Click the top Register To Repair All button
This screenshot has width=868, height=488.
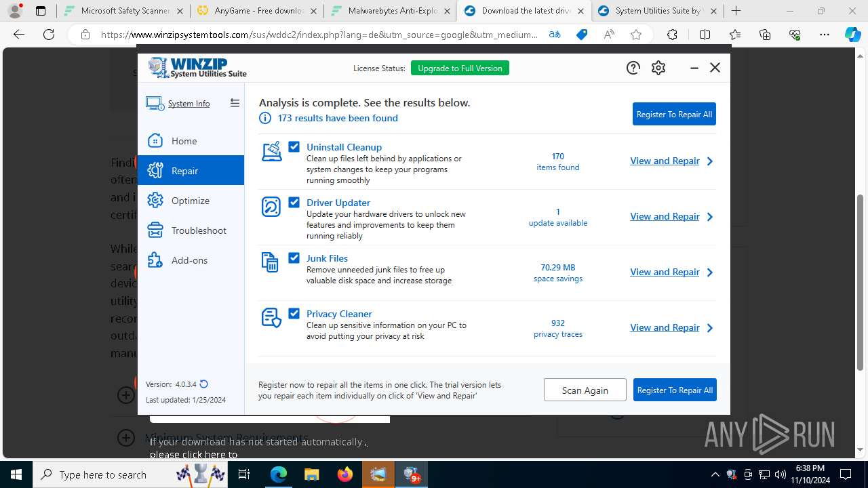pyautogui.click(x=674, y=114)
